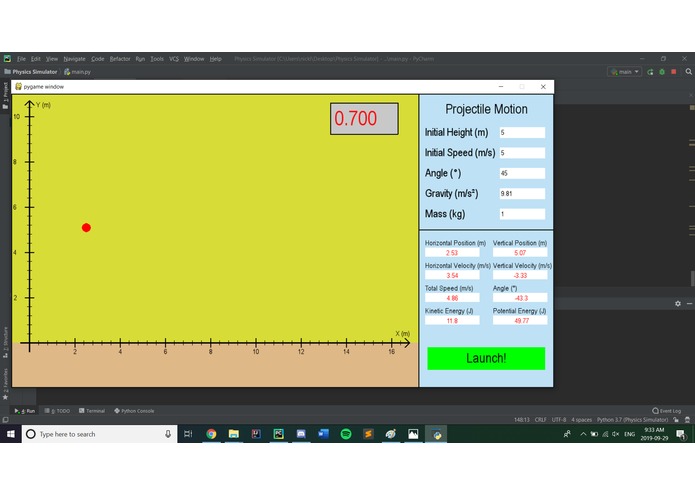
Task: Open PyCharm from the taskbar
Action: pyautogui.click(x=278, y=434)
